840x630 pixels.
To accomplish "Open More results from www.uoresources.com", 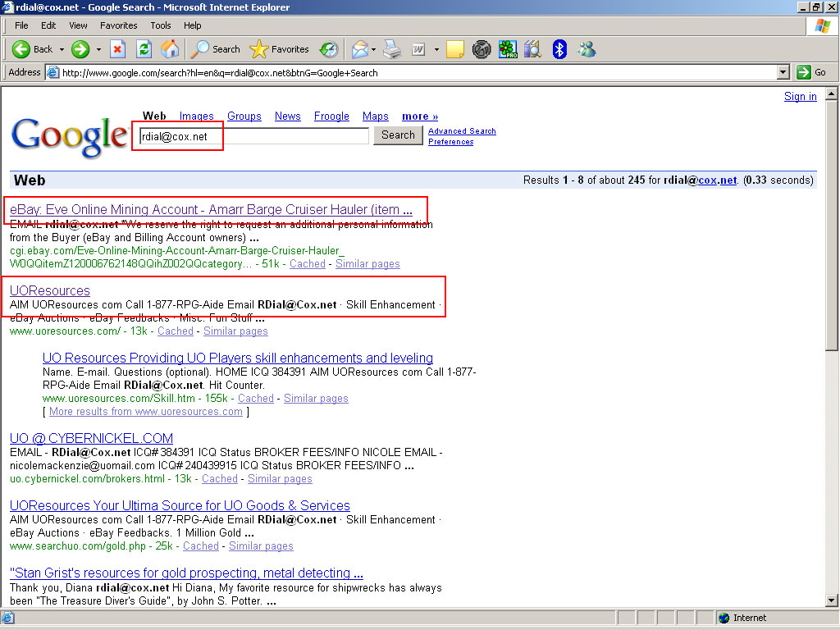I will (x=146, y=412).
